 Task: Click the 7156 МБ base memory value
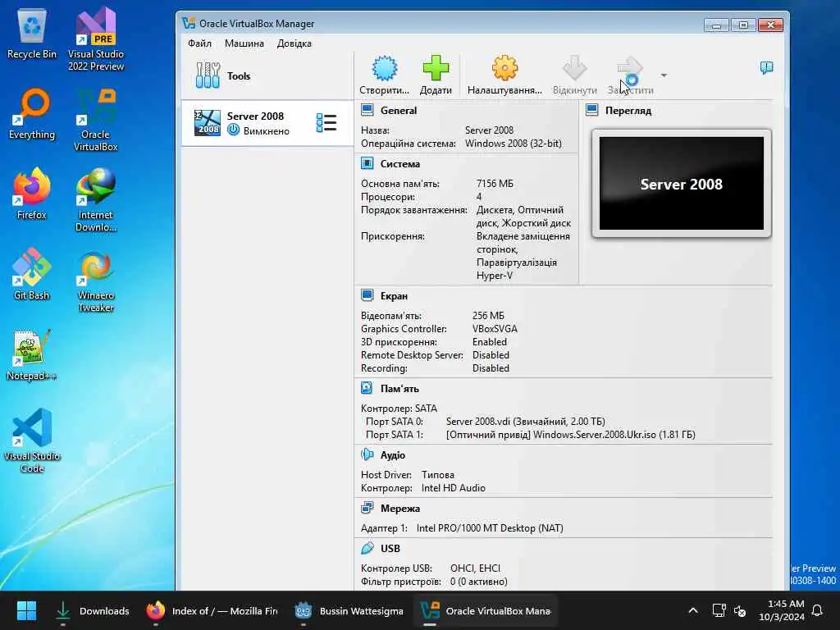coord(495,184)
